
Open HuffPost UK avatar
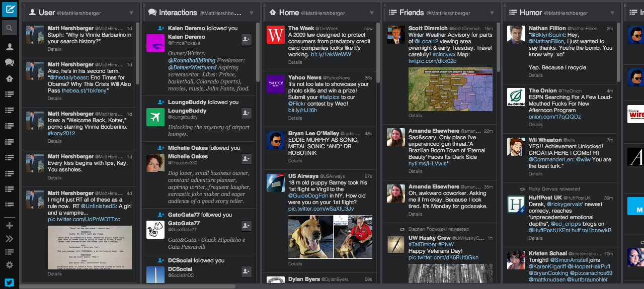coord(516,204)
